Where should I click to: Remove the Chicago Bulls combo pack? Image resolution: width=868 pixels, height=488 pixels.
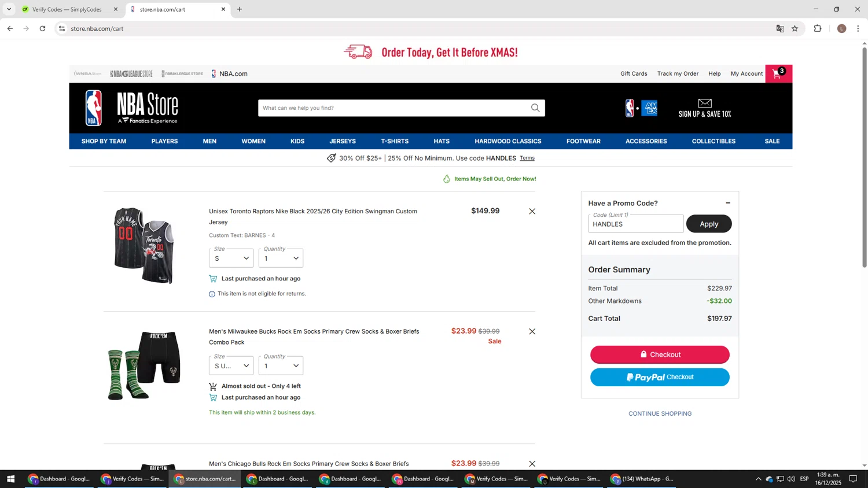pyautogui.click(x=532, y=464)
